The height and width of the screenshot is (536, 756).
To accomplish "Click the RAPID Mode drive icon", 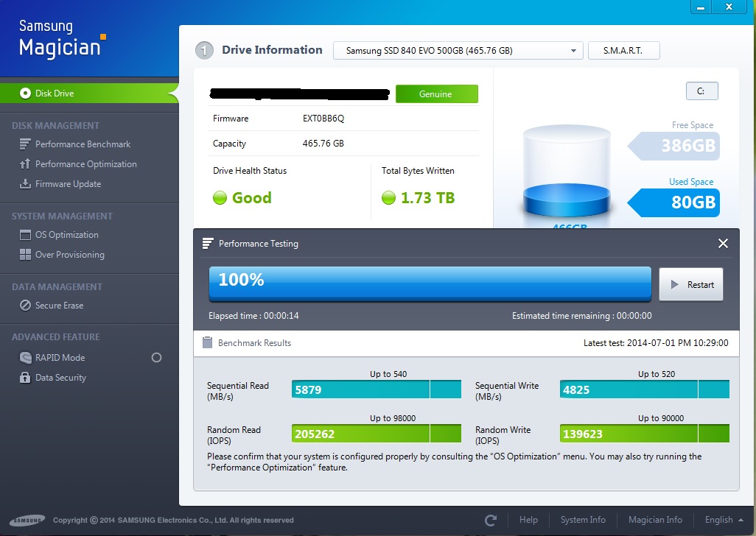I will coord(25,357).
